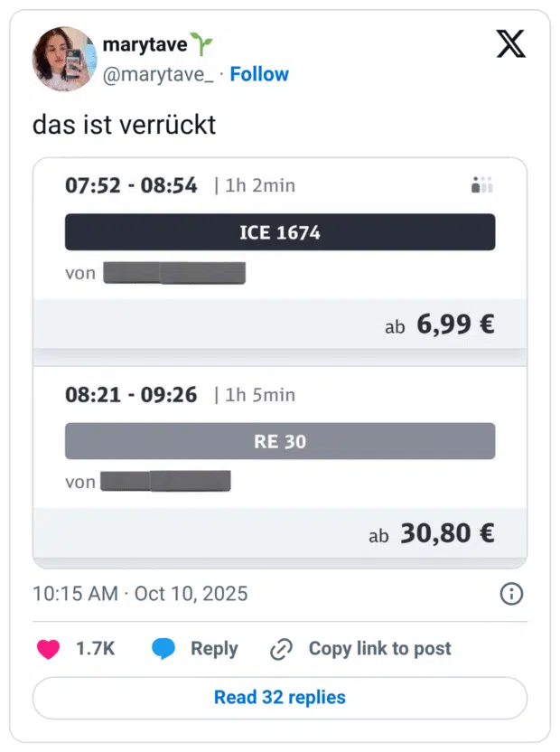Click the X logo
Viewport: 560px width, 752px height.
[510, 44]
